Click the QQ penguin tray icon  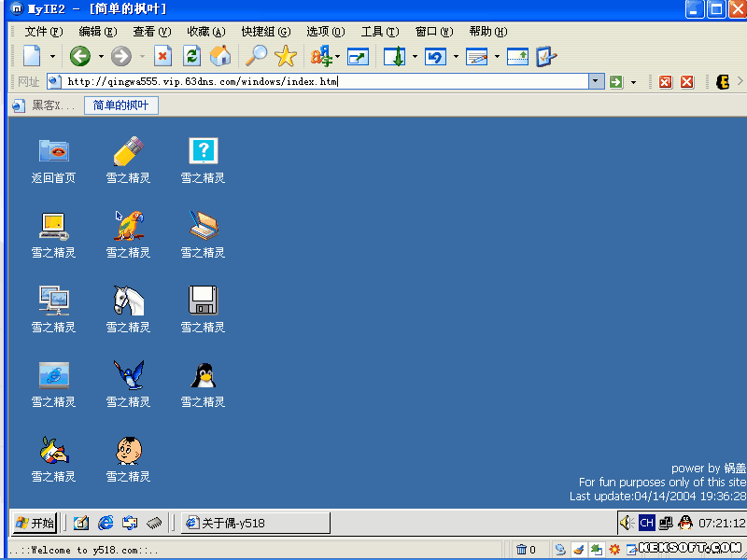tap(685, 523)
